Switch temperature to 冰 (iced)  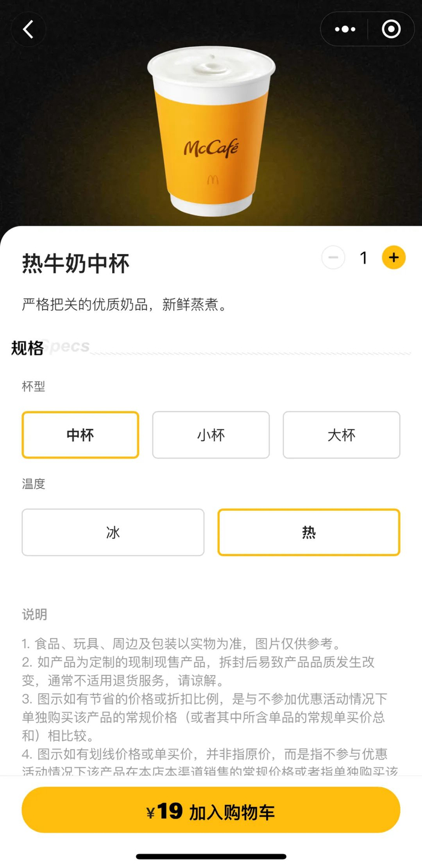113,532
